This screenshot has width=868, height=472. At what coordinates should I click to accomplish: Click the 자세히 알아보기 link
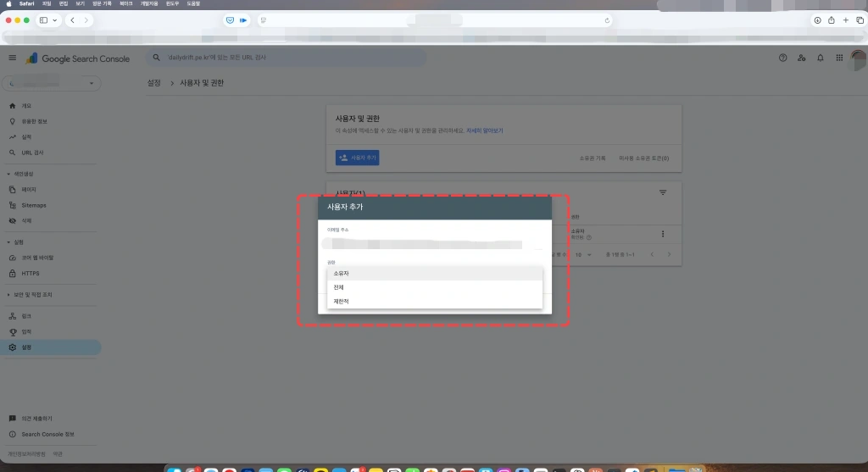(x=484, y=131)
